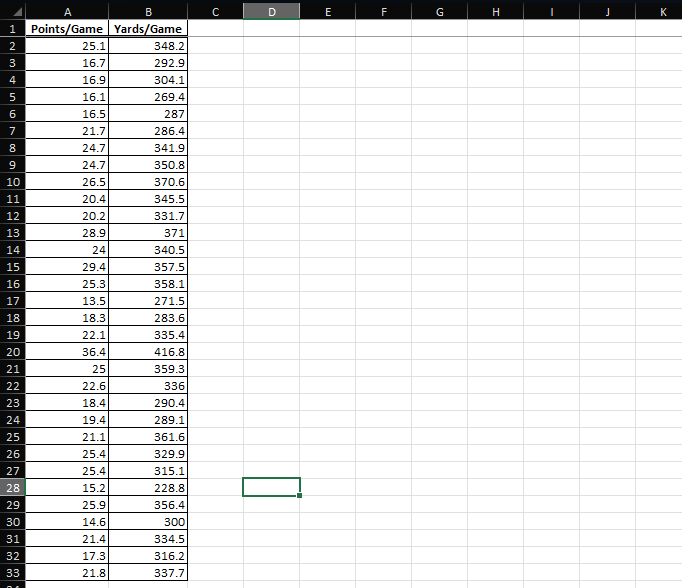682x588 pixels.
Task: Click cell containing 350.8
Action: [x=148, y=165]
